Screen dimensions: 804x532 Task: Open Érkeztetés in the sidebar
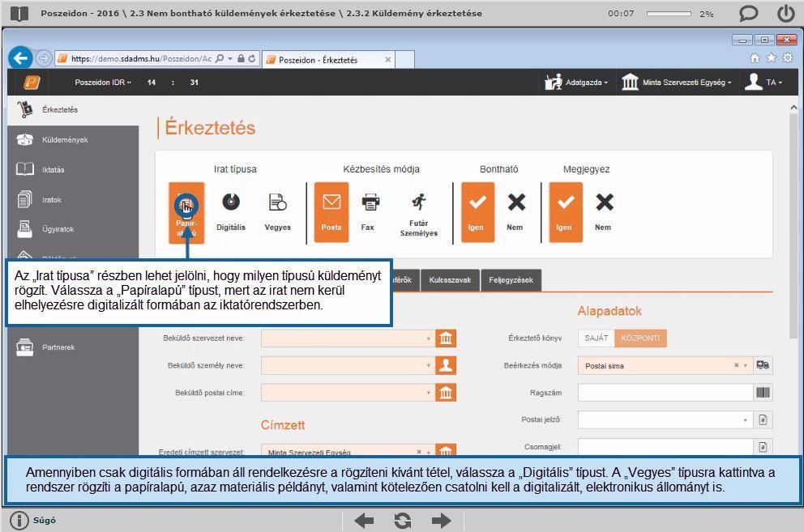(73, 109)
